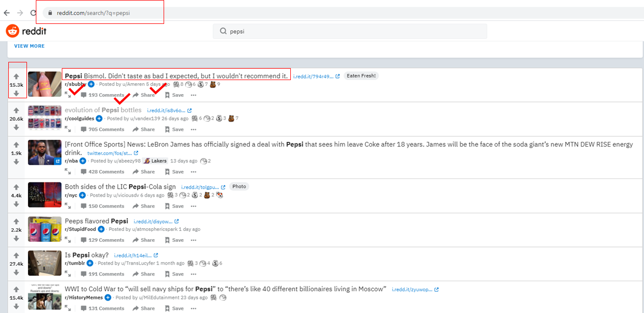The width and height of the screenshot is (644, 313).
Task: Open the r/coolguides subreddit link
Action: point(79,119)
